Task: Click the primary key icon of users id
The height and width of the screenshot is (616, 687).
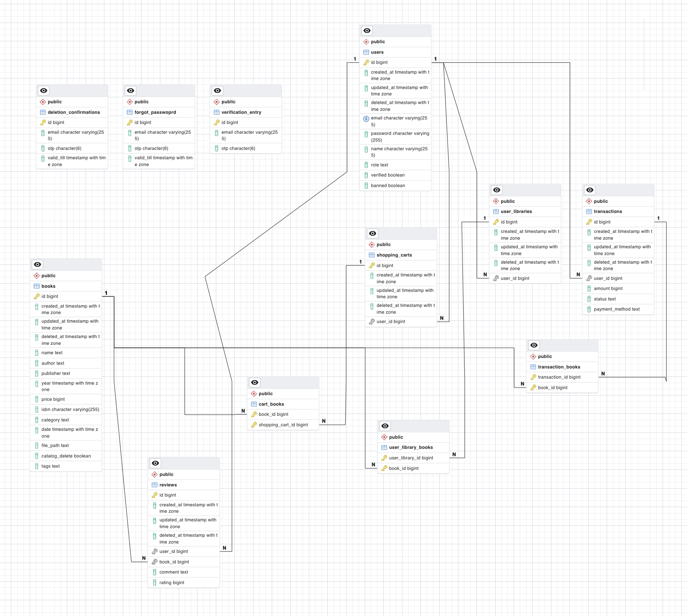Action: 366,63
